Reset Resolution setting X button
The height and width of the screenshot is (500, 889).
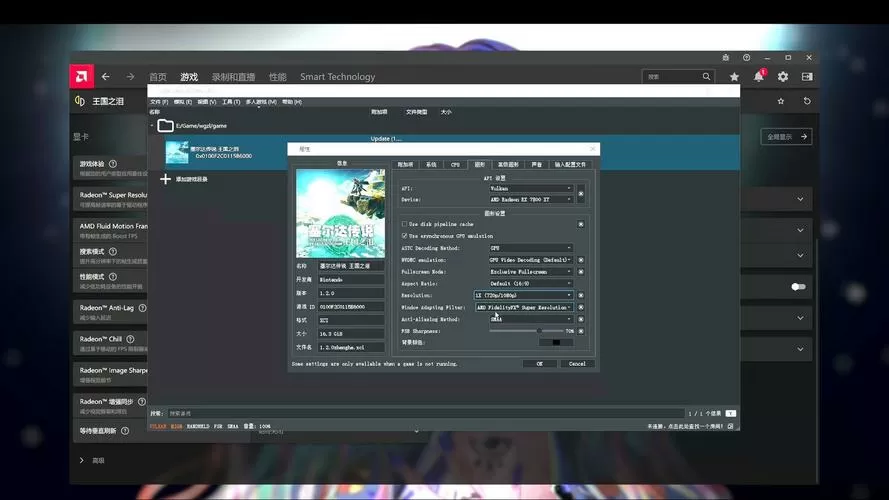tap(581, 295)
